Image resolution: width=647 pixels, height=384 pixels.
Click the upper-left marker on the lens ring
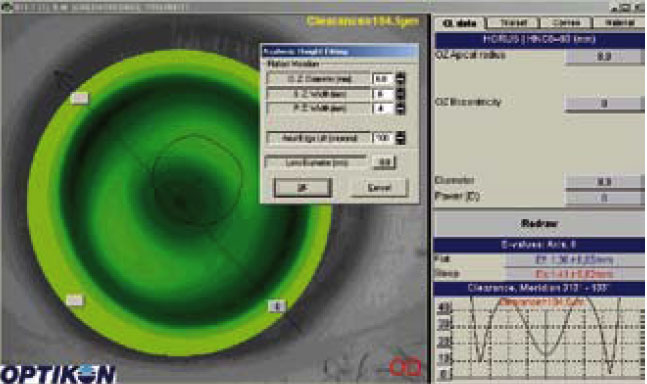(x=80, y=98)
